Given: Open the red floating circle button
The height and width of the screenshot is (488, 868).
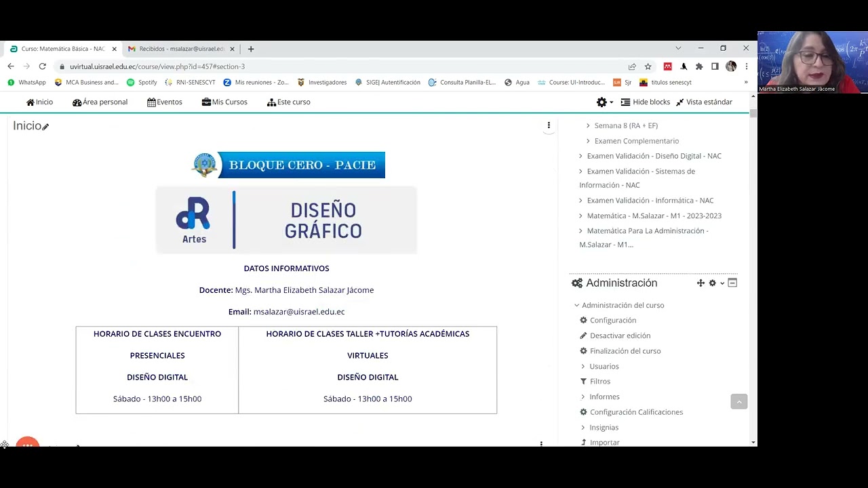Looking at the screenshot, I should [x=27, y=443].
